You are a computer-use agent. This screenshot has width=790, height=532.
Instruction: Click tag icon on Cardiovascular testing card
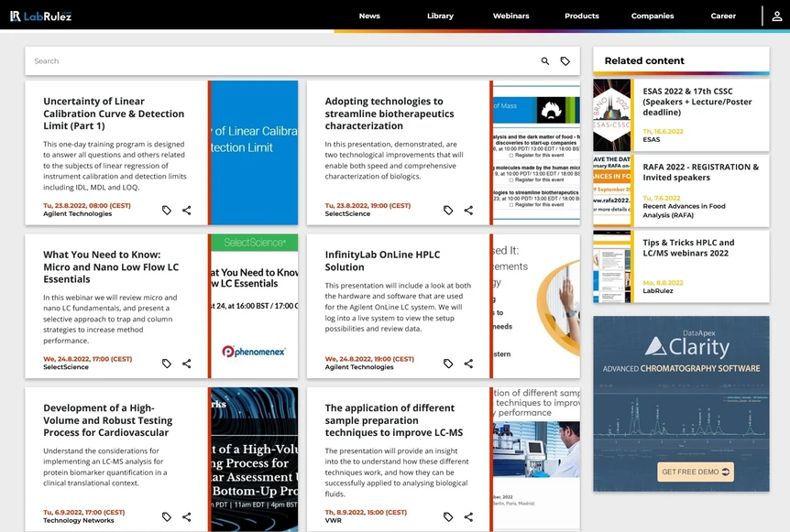click(x=166, y=517)
